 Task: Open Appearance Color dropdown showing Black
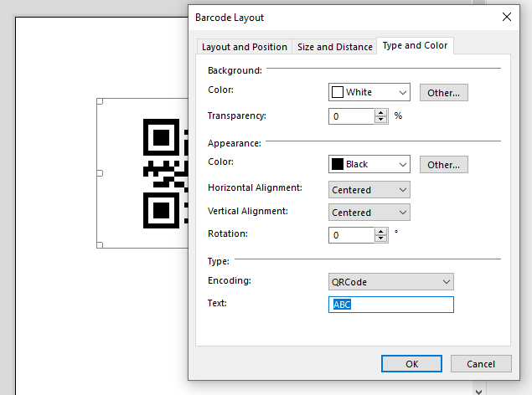(x=369, y=164)
